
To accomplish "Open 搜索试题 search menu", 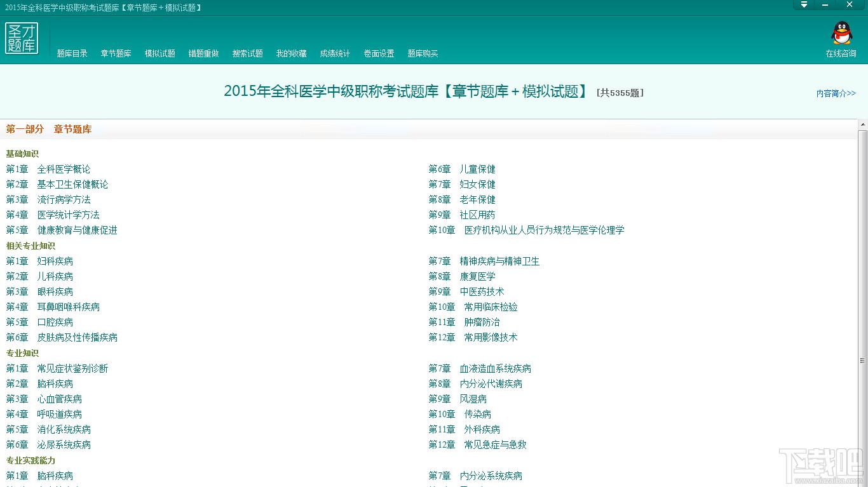I will tap(247, 54).
